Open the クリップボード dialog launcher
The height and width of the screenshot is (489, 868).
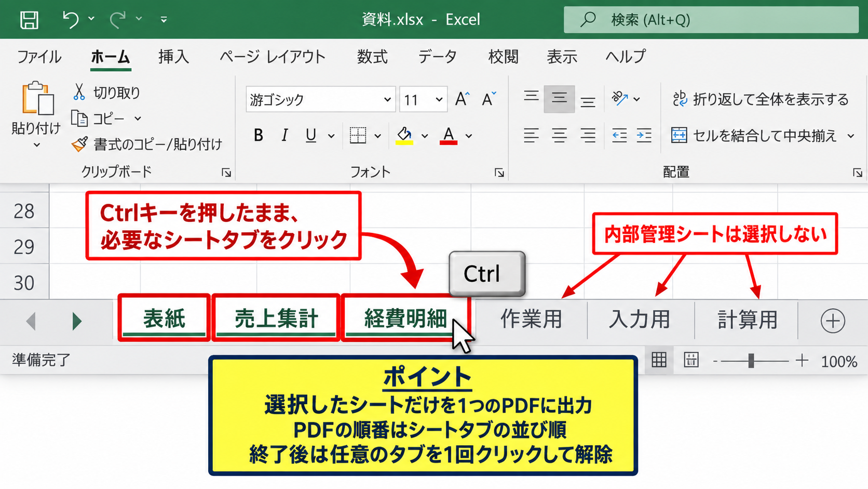[226, 173]
